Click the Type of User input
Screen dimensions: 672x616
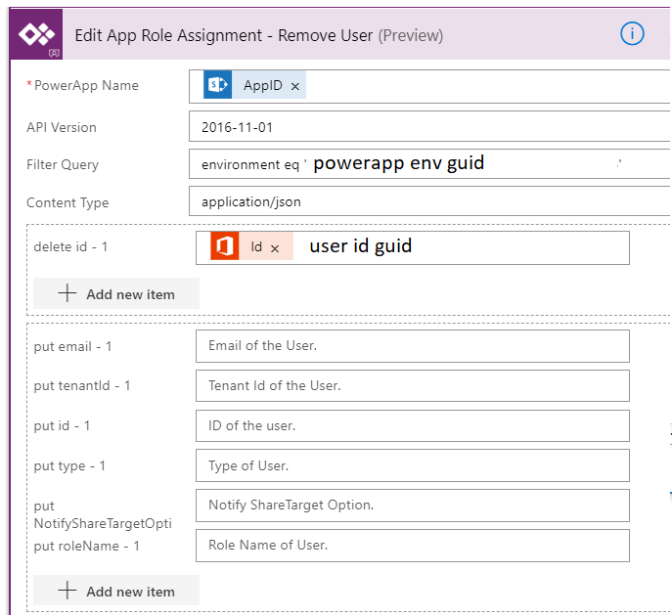pos(412,465)
